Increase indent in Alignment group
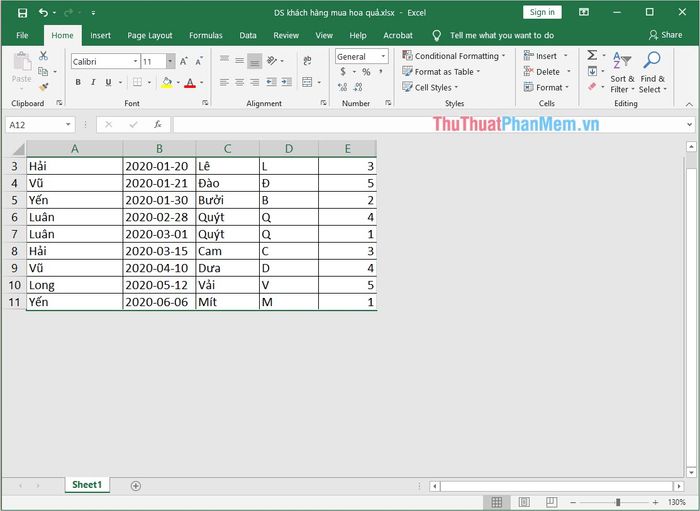This screenshot has height=511, width=700. [x=287, y=82]
